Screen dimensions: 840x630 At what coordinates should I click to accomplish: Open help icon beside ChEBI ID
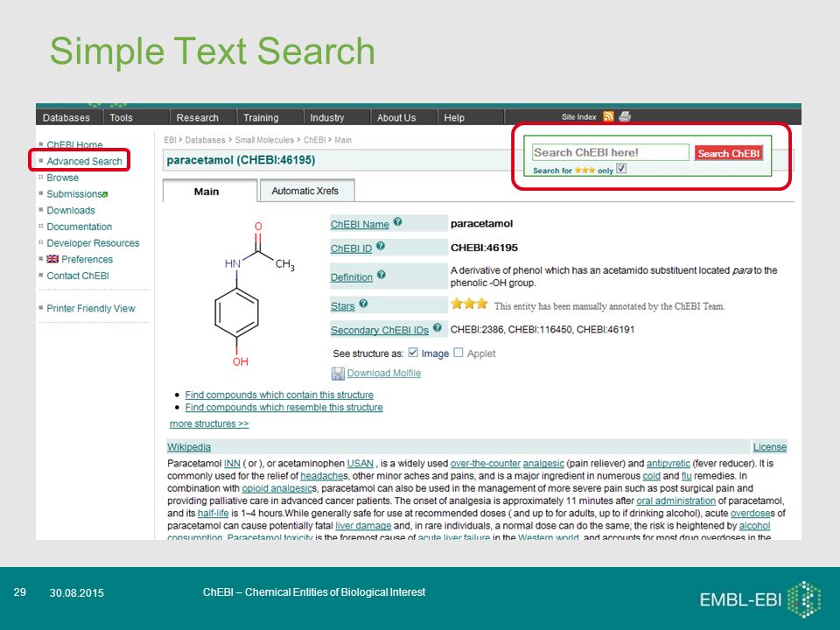381,246
